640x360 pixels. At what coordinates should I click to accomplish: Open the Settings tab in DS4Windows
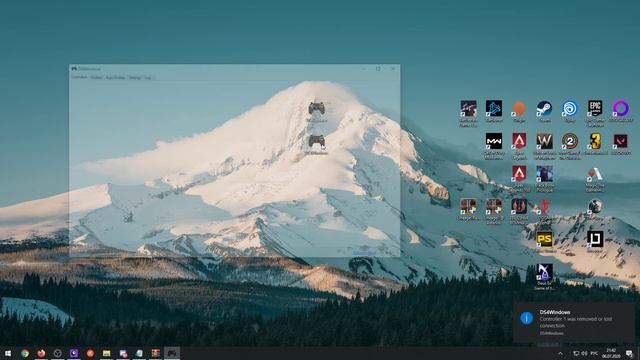135,77
